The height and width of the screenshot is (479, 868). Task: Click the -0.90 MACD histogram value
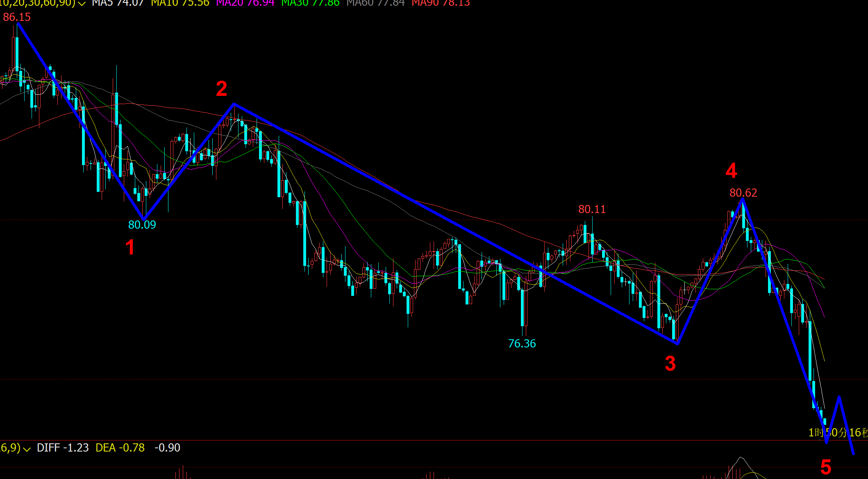click(167, 447)
